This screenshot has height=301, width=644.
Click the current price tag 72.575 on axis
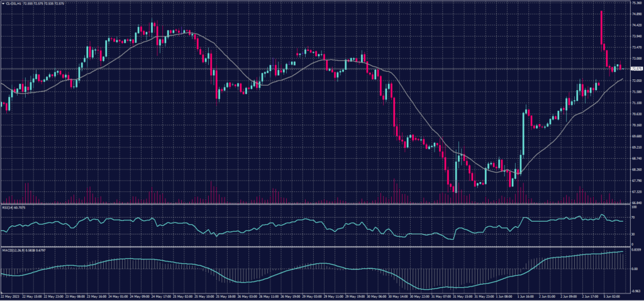(x=636, y=68)
